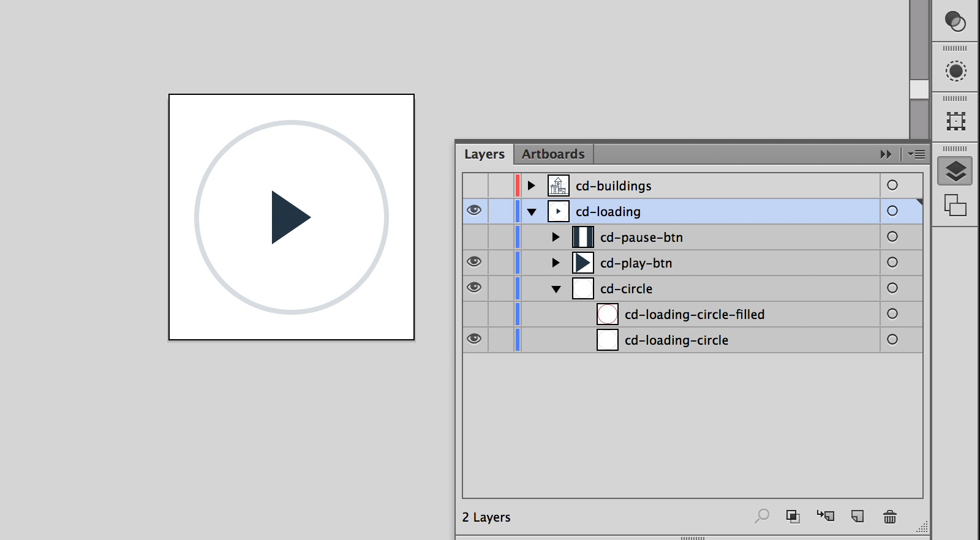Click the vertical scrollbar thumb

tap(919, 89)
